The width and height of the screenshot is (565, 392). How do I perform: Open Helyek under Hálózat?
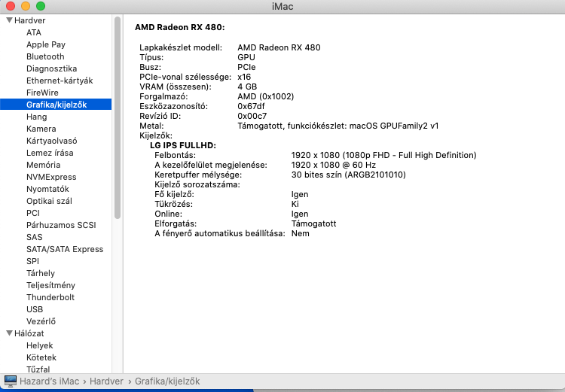coord(39,345)
